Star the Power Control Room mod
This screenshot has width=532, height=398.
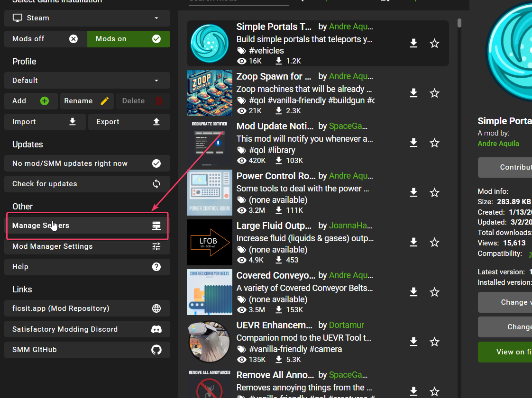pyautogui.click(x=434, y=193)
